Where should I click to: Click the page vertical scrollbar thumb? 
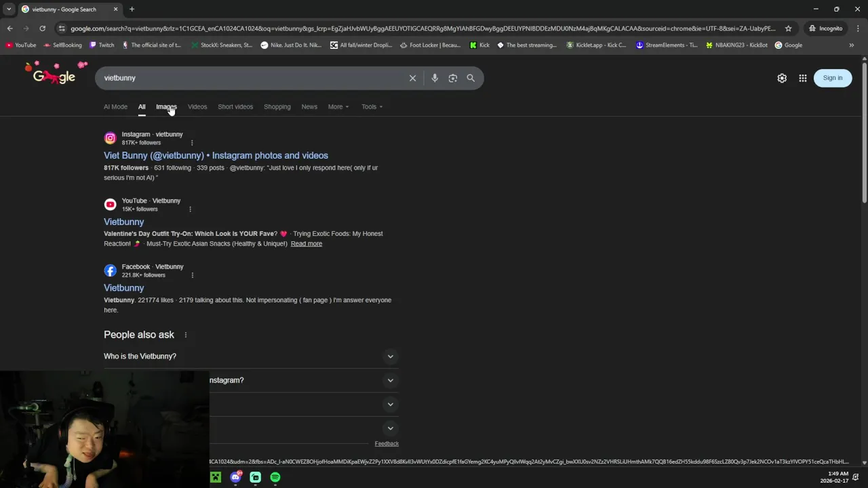[864, 134]
